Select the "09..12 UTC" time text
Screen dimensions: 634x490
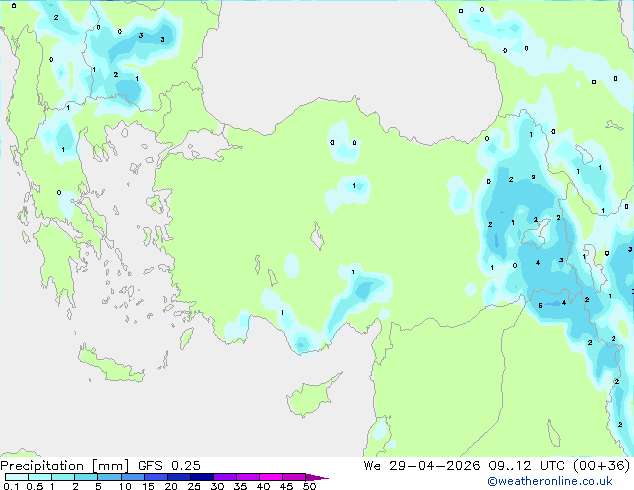(526, 466)
